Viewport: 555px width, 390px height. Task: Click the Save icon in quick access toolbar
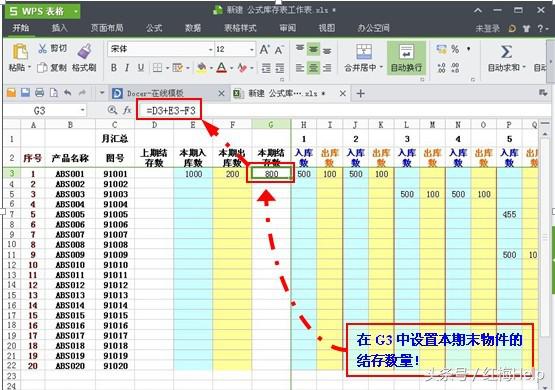[x=25, y=93]
